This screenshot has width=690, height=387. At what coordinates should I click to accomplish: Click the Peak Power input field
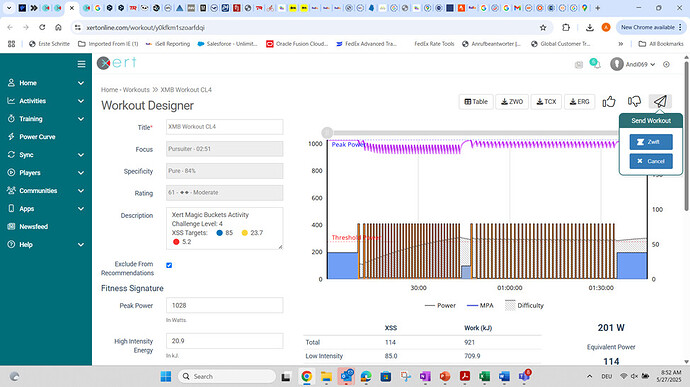(224, 305)
